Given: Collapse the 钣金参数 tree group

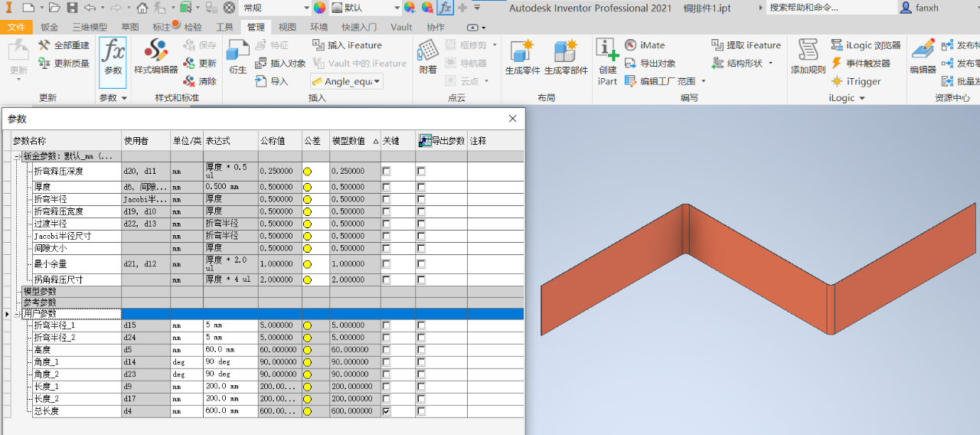Looking at the screenshot, I should (x=18, y=156).
